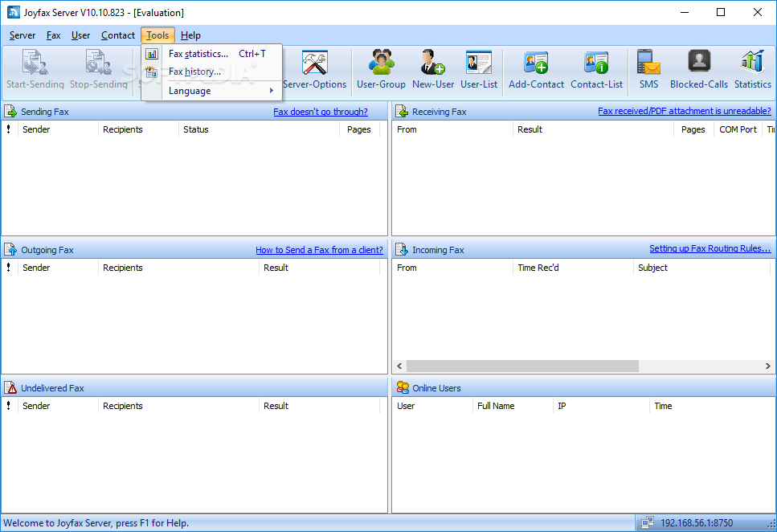Click the 'Welcome to Joyfax Server' status text
Screen dimensions: 777x532
(x=96, y=523)
